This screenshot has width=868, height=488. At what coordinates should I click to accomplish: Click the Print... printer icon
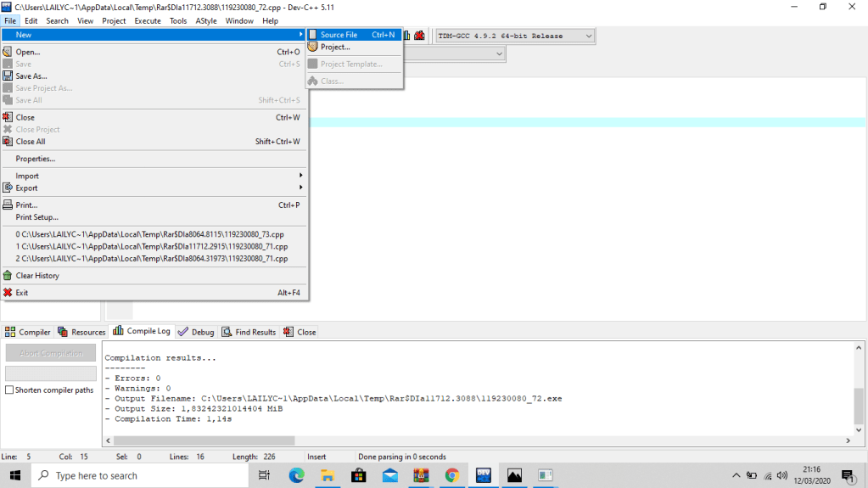click(x=8, y=205)
